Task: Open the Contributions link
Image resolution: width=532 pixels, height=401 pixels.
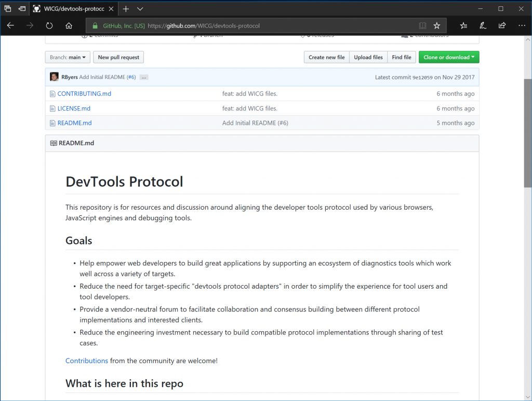Action: coord(87,360)
